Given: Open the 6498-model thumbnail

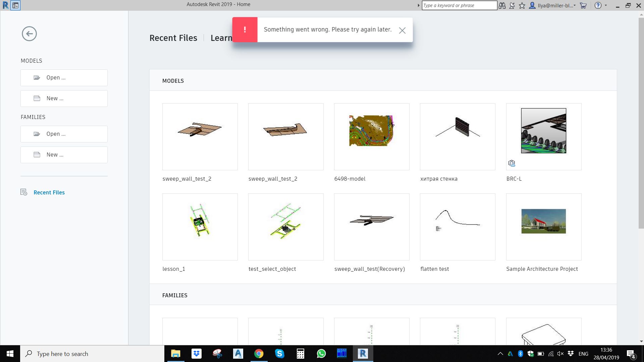Looking at the screenshot, I should coord(372,137).
